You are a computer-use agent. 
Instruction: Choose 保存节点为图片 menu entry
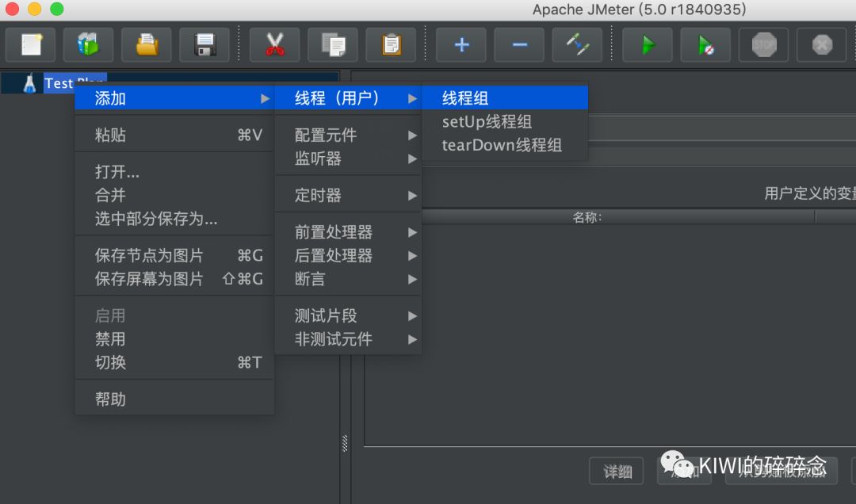174,255
